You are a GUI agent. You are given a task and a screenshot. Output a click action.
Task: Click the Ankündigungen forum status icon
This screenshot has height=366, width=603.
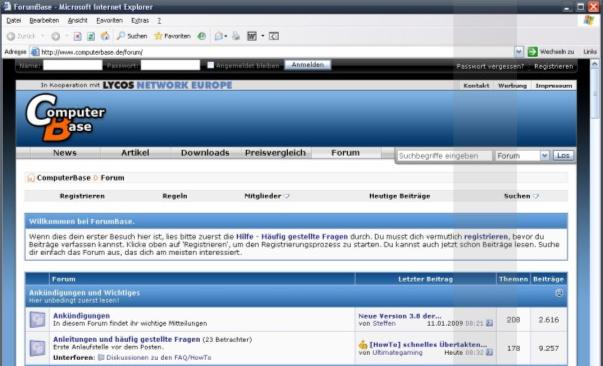[37, 319]
